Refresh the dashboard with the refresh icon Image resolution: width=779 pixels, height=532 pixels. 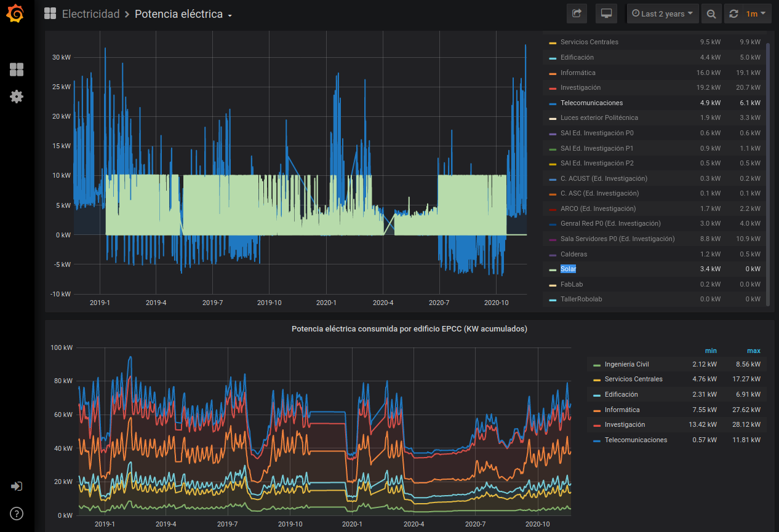point(733,14)
